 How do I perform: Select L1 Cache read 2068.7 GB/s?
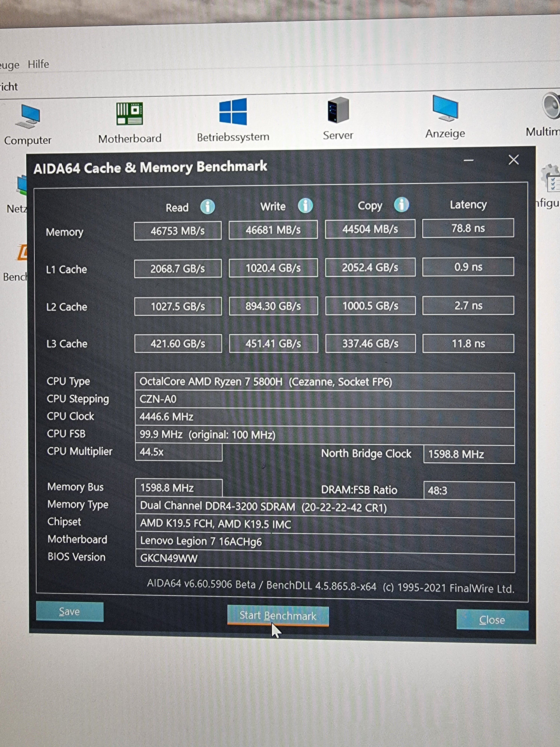[x=178, y=269]
